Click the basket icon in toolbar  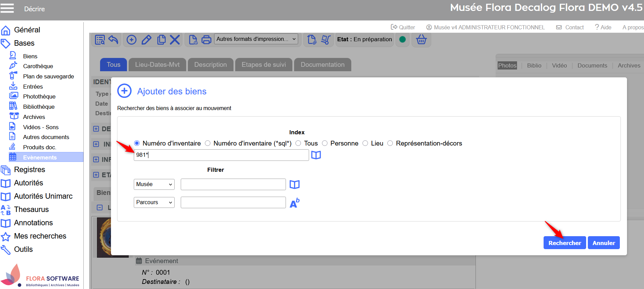[421, 40]
